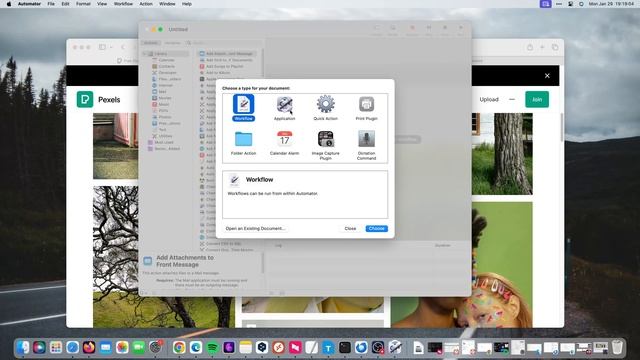Open the more options dots on Pexels header
Viewport: 640px width, 360px height.
(x=512, y=99)
